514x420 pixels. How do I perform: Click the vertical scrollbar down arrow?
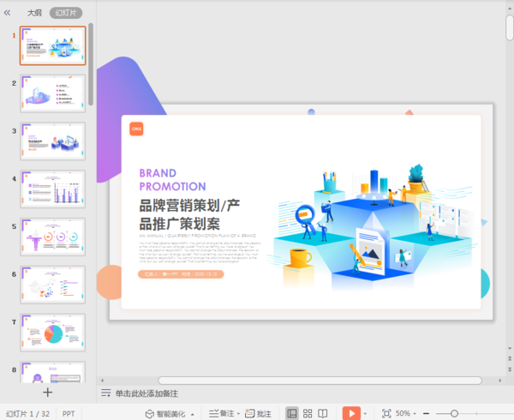510,348
